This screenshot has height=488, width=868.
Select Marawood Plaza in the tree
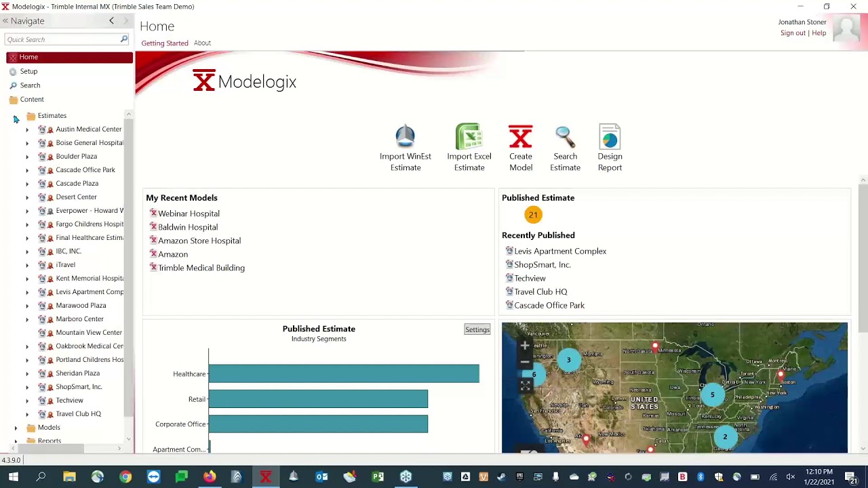pos(81,306)
